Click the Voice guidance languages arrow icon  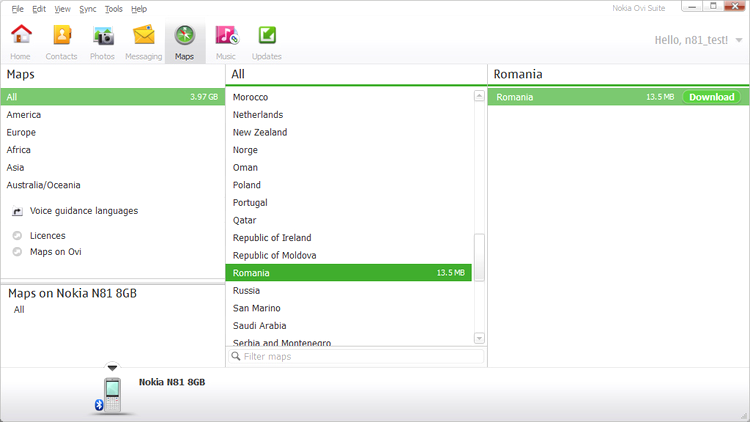[17, 211]
